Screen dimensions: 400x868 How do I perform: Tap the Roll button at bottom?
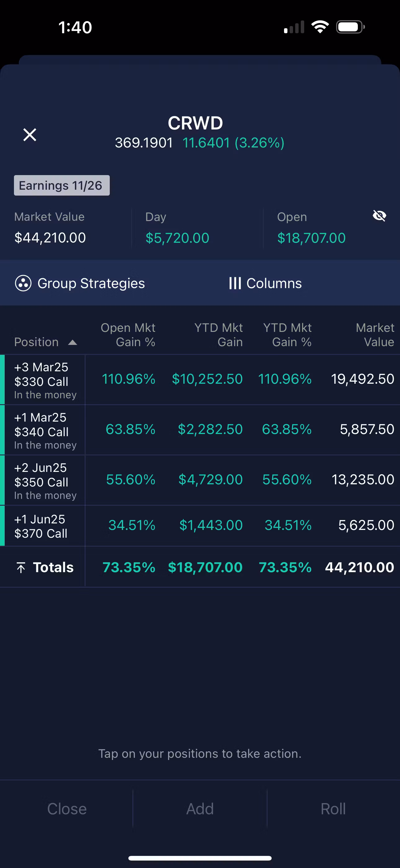coord(333,809)
